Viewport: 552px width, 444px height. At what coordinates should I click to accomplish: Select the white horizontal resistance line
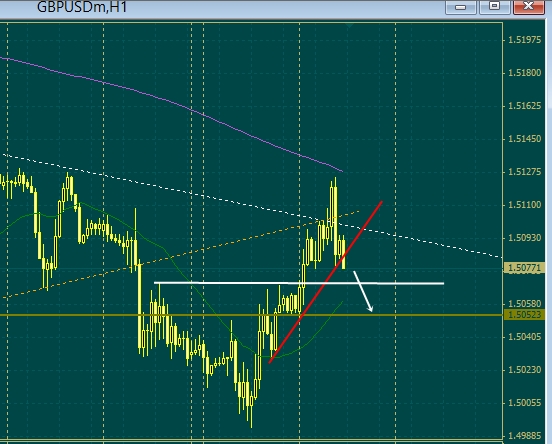point(299,283)
